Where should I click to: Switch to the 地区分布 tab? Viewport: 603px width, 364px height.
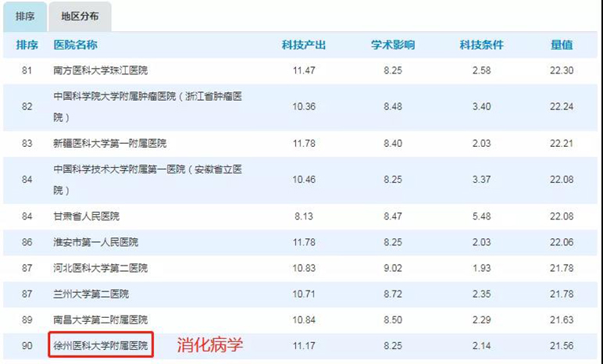pos(80,16)
